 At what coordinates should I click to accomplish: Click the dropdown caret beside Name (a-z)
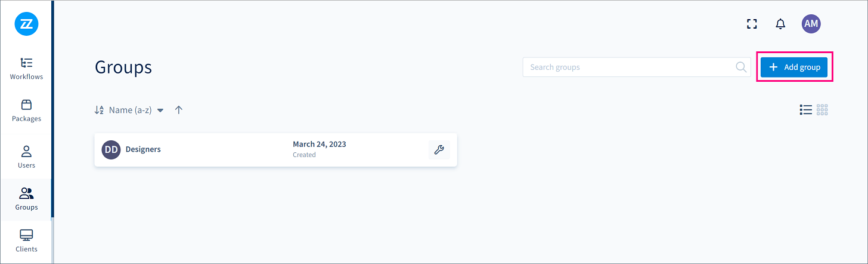[x=160, y=110]
